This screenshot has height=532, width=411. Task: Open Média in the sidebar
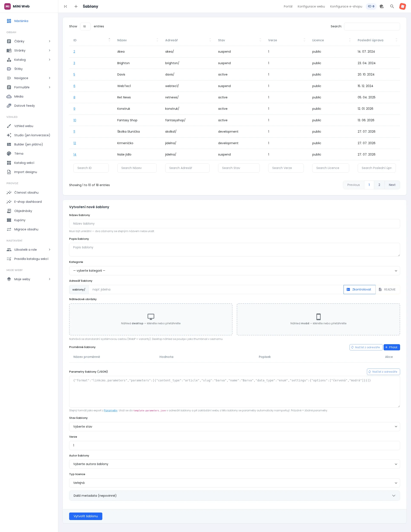[x=29, y=96]
